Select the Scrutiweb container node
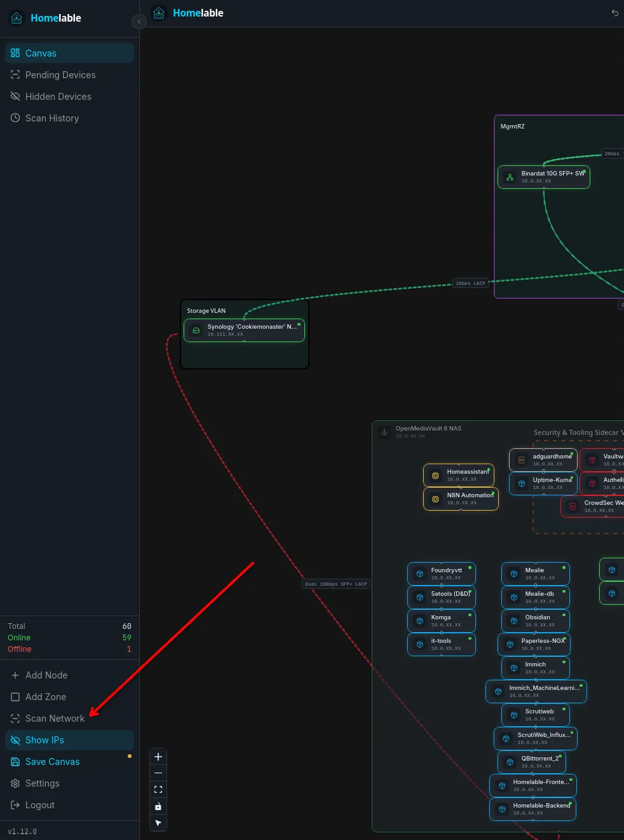The width and height of the screenshot is (624, 840). pos(536,715)
